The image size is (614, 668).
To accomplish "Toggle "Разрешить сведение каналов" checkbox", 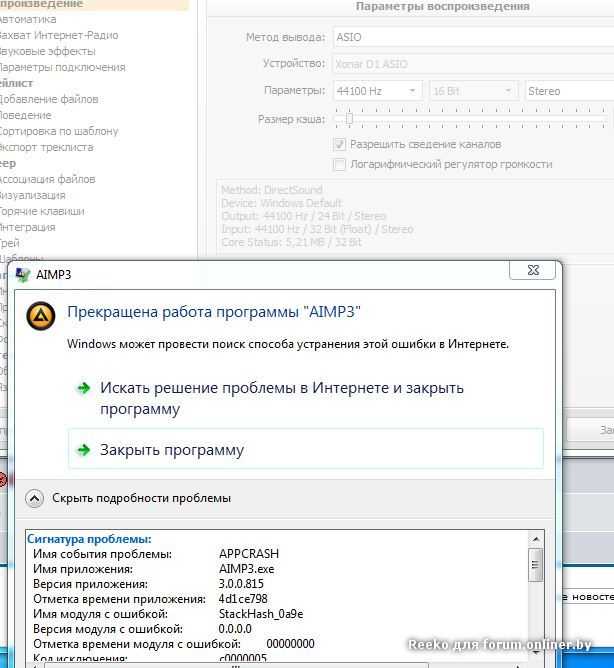I will point(339,144).
